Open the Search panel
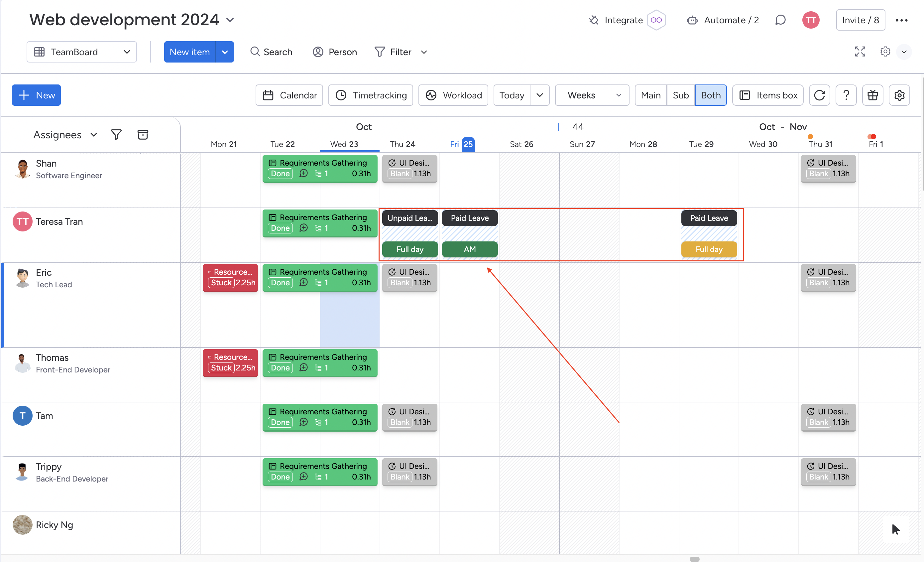924x562 pixels. click(271, 52)
